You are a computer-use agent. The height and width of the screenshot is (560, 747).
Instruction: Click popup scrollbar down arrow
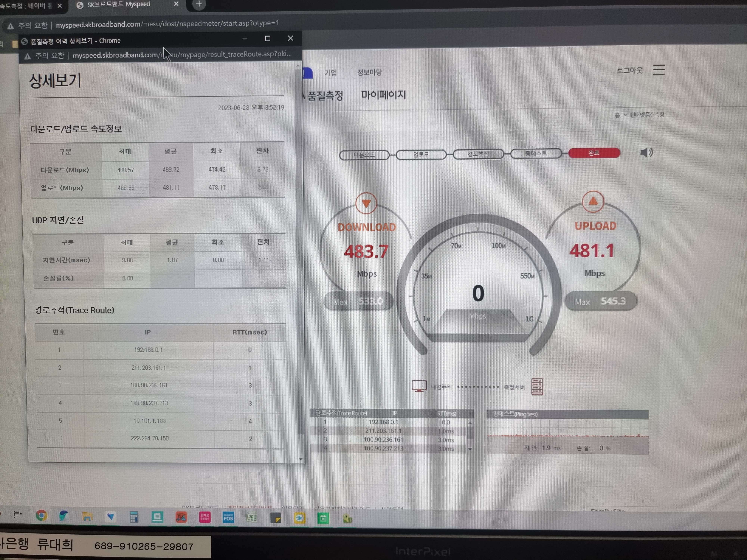click(x=300, y=459)
